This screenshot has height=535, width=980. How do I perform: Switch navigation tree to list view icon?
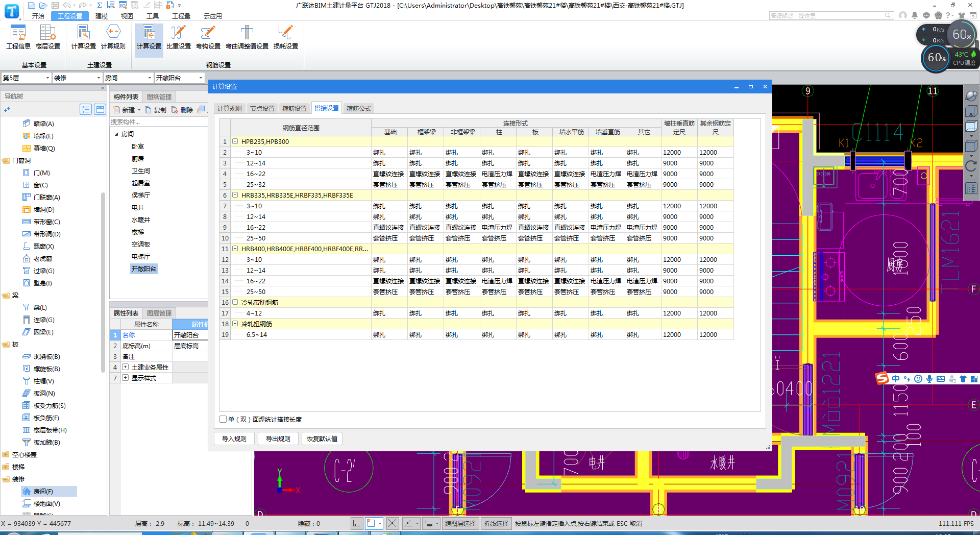(86, 109)
